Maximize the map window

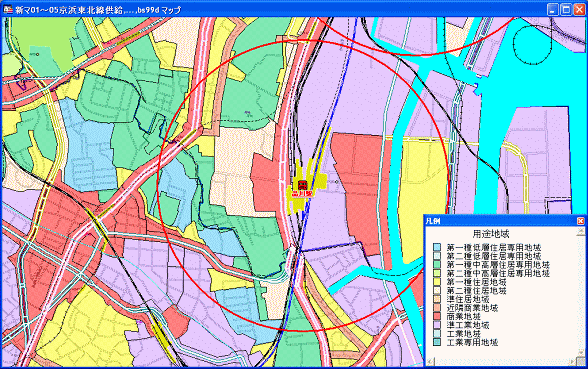566,9
